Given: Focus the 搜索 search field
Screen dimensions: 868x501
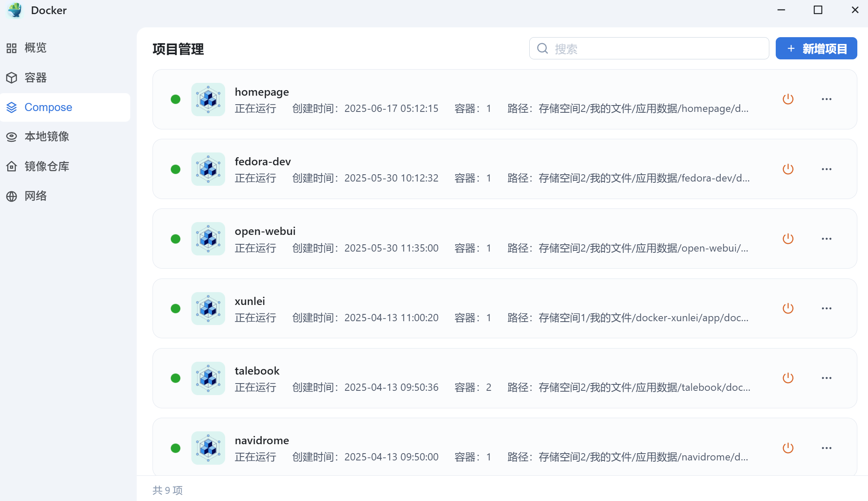Looking at the screenshot, I should 649,49.
